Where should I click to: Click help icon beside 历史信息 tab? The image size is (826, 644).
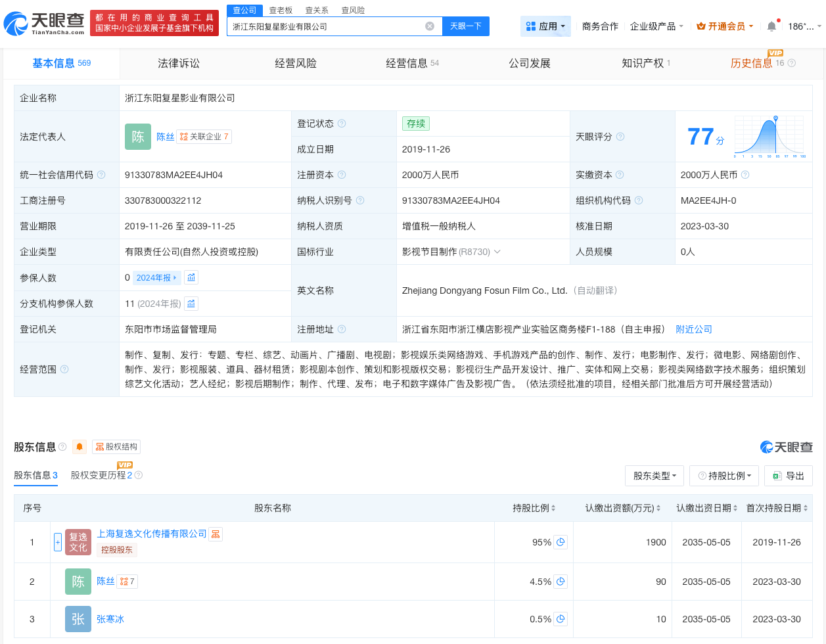point(792,63)
